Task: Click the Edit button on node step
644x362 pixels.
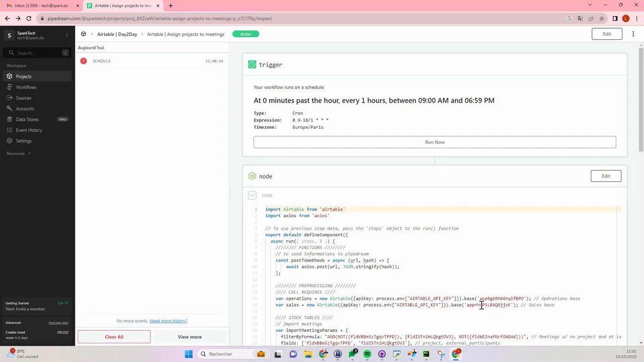Action: (x=606, y=176)
